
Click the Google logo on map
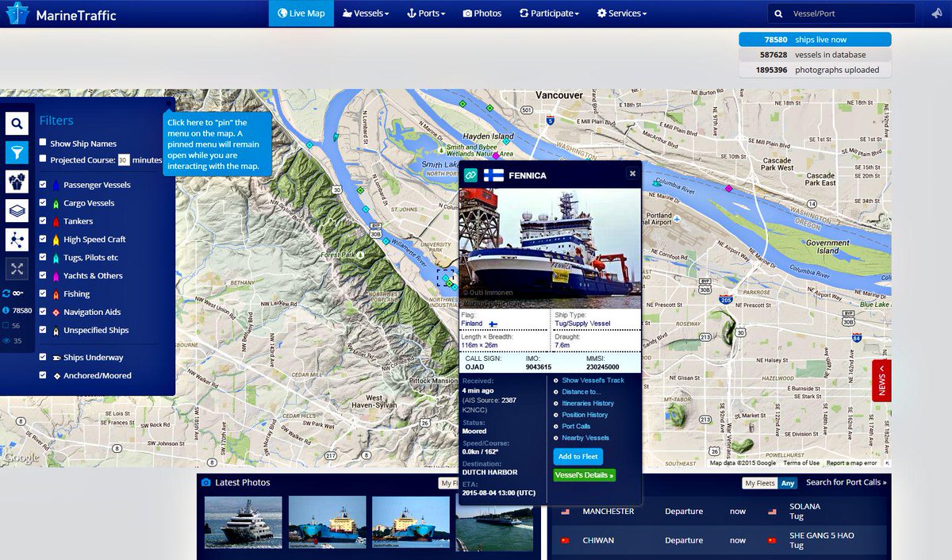21,458
